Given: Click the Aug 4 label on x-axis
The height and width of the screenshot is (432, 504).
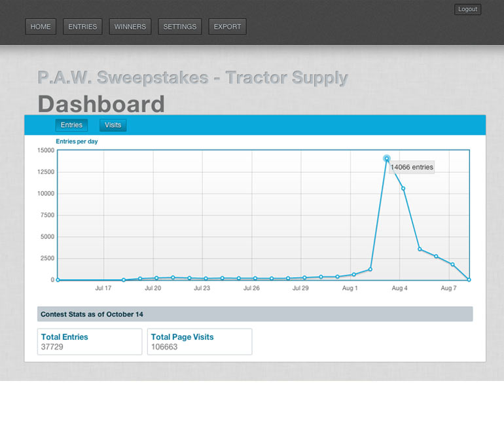Looking at the screenshot, I should pyautogui.click(x=399, y=288).
